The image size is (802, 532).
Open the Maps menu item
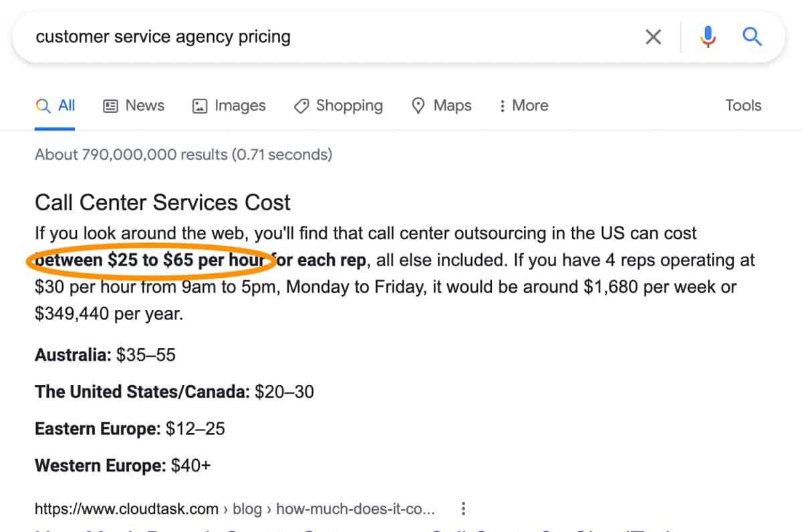[x=452, y=106]
